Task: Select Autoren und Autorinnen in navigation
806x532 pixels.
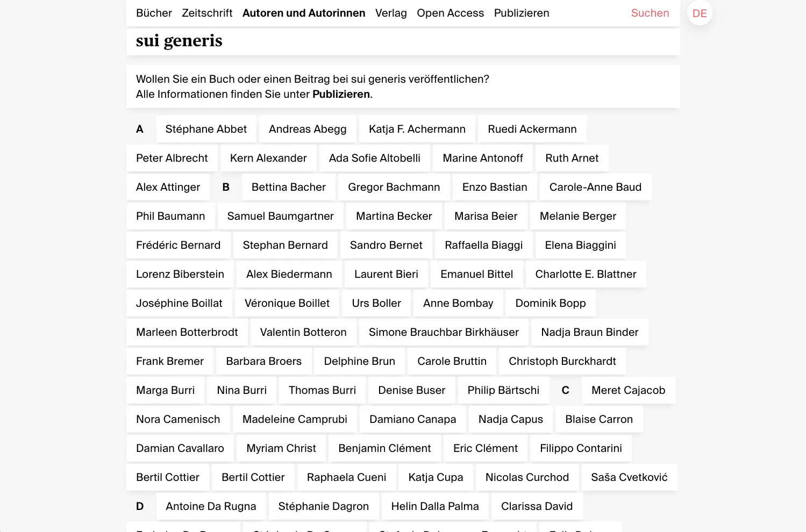Action: tap(304, 13)
